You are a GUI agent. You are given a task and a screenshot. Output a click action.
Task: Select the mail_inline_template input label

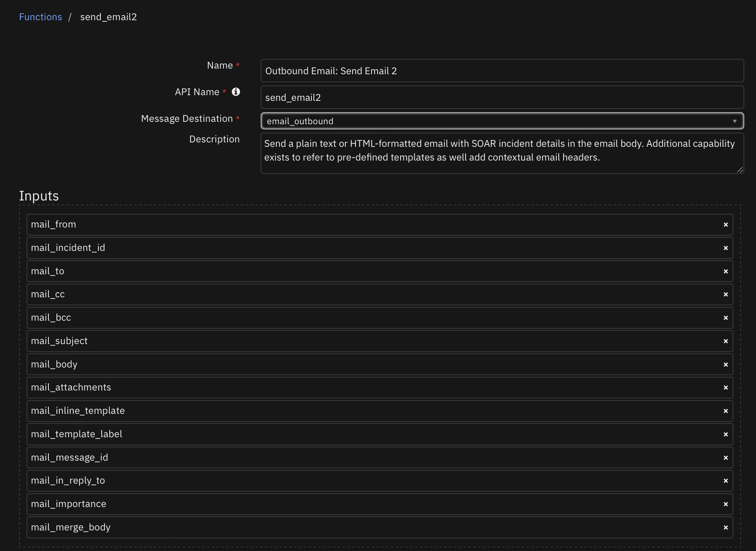coord(78,411)
